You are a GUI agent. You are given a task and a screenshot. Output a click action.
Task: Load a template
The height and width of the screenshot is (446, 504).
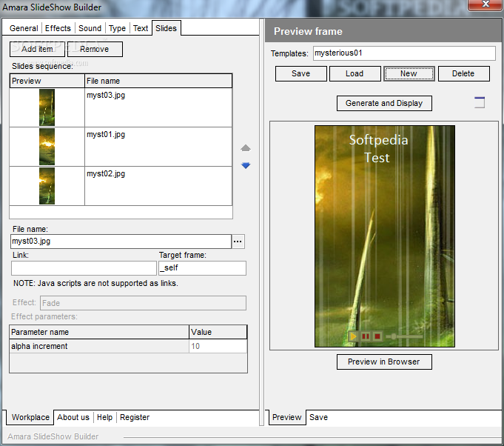point(355,73)
